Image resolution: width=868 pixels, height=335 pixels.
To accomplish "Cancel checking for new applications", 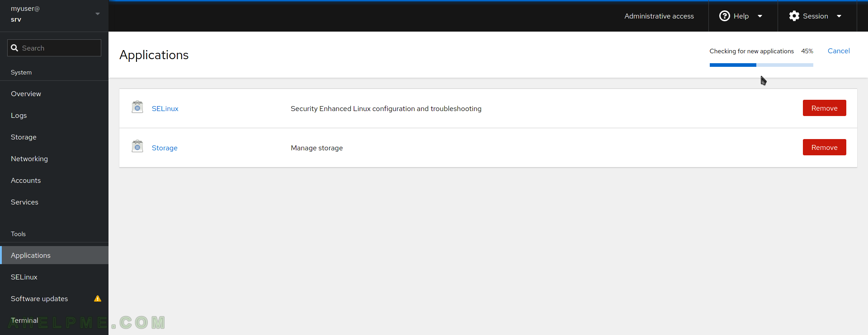I will (839, 51).
